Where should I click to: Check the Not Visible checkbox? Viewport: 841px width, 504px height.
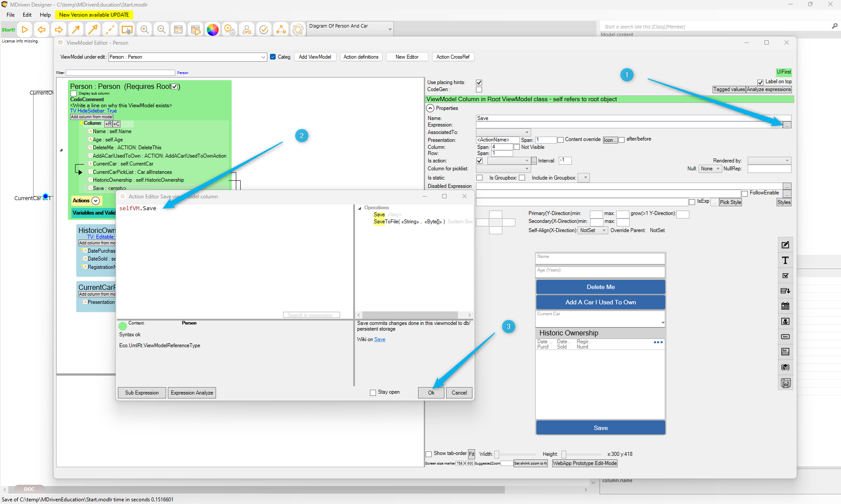pyautogui.click(x=517, y=148)
